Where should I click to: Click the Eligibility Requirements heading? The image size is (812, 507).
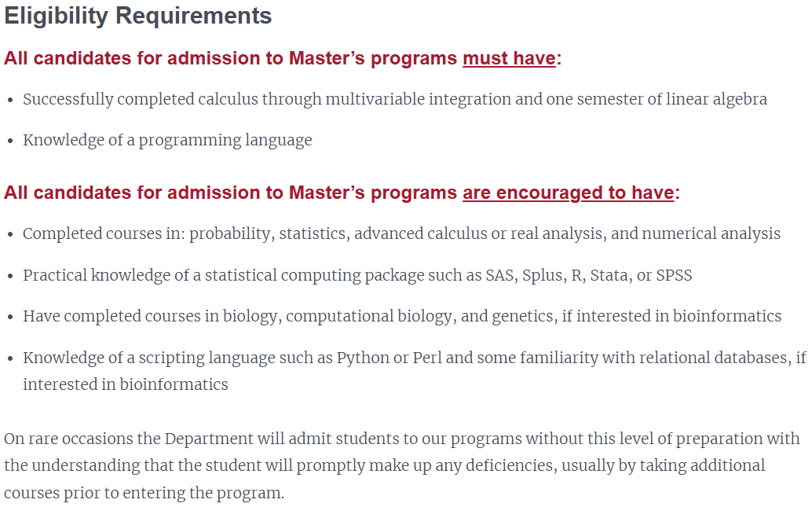click(x=137, y=16)
